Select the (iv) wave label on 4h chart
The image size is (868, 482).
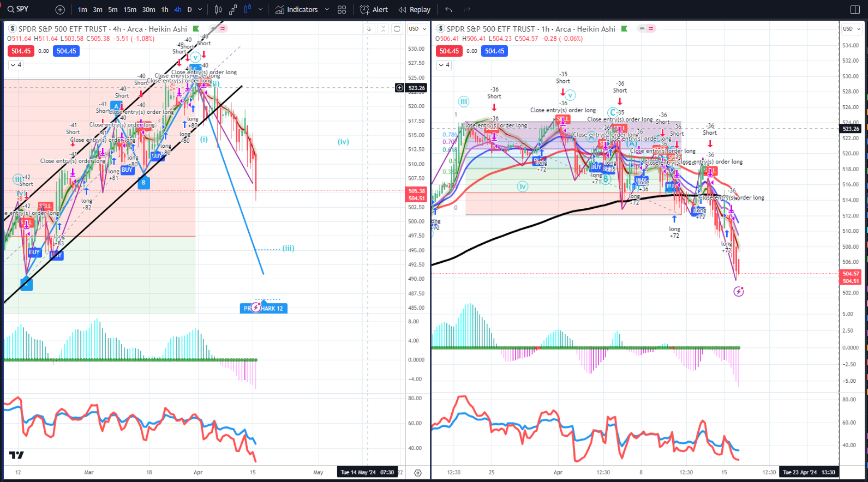point(343,142)
